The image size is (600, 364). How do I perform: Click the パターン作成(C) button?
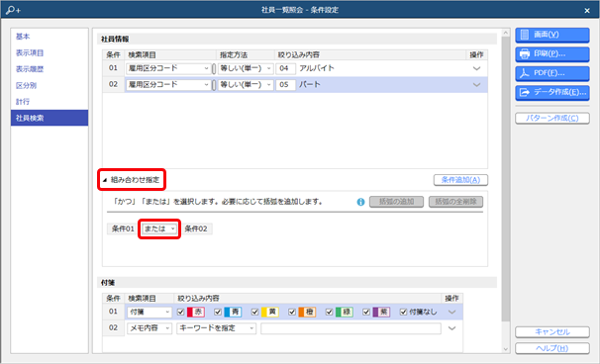tap(552, 118)
